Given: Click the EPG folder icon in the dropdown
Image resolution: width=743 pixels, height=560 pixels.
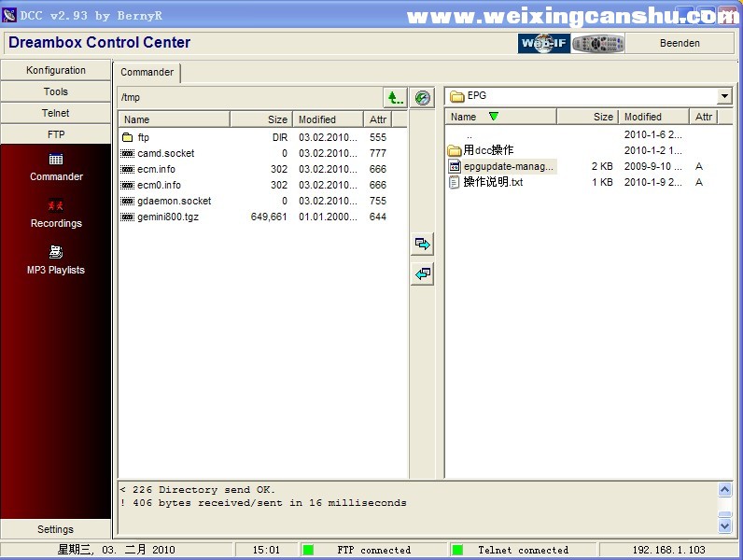Looking at the screenshot, I should click(457, 96).
